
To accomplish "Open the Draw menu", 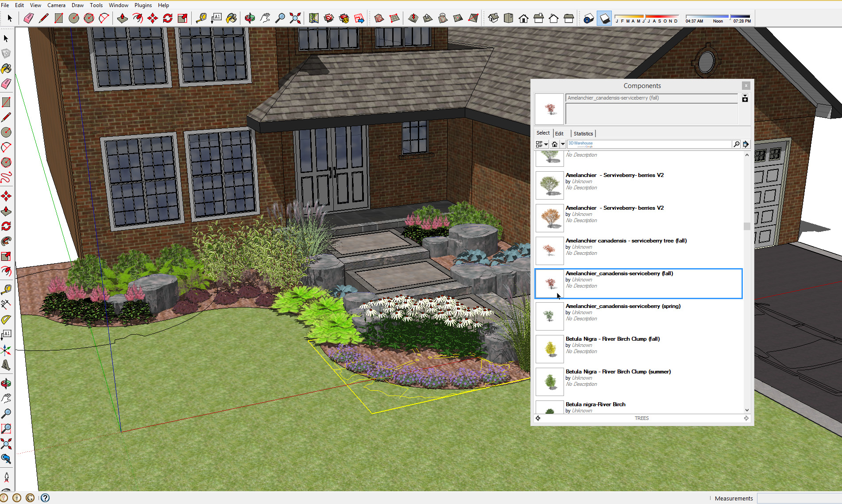I will coord(77,5).
